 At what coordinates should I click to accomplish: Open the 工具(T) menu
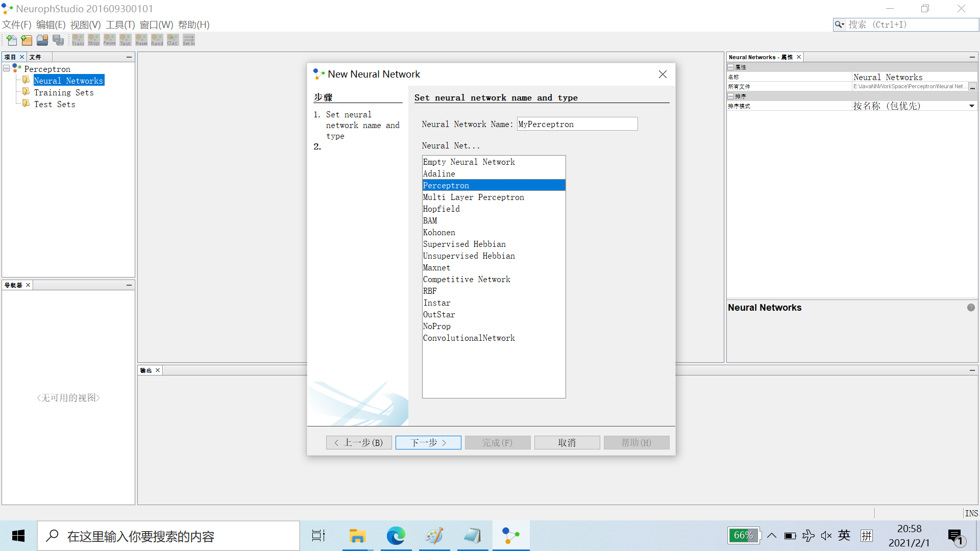click(120, 24)
